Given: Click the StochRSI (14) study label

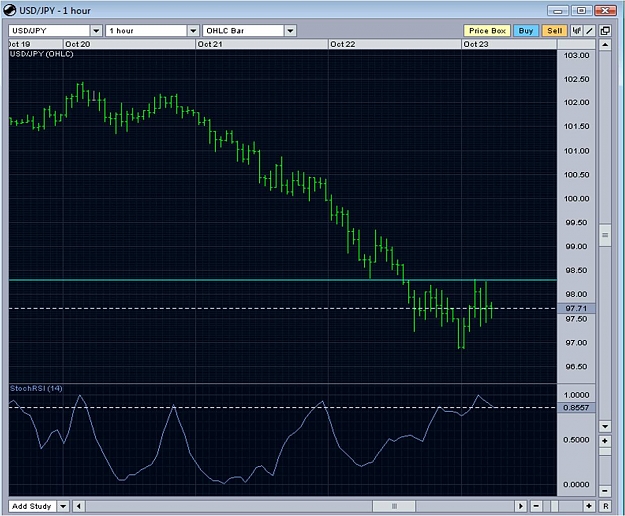Looking at the screenshot, I should click(x=36, y=388).
